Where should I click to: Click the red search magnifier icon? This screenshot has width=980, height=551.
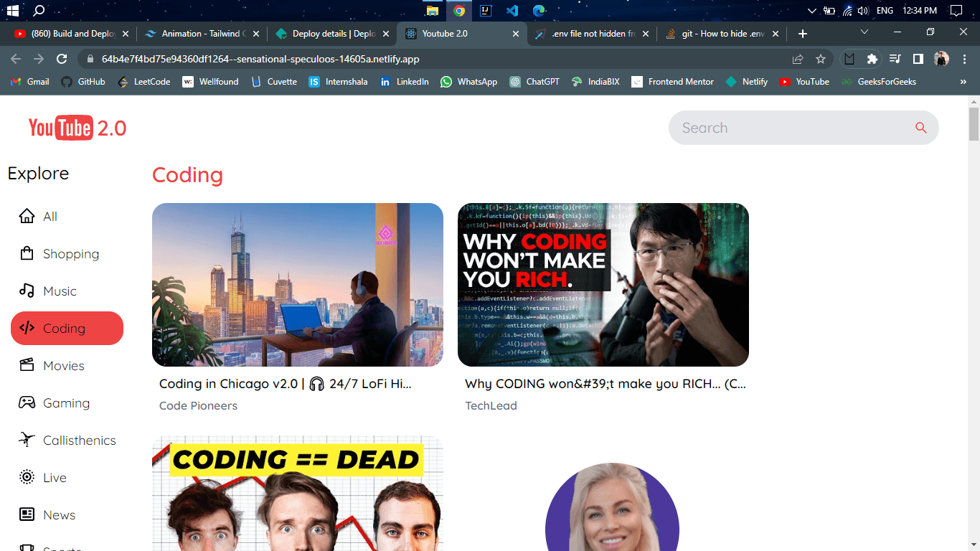[921, 128]
